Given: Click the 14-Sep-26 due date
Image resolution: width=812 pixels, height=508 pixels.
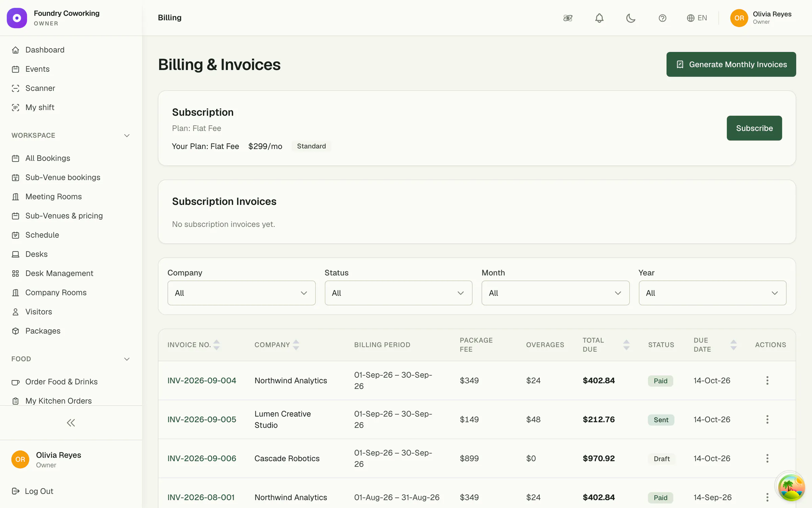Looking at the screenshot, I should click(713, 497).
